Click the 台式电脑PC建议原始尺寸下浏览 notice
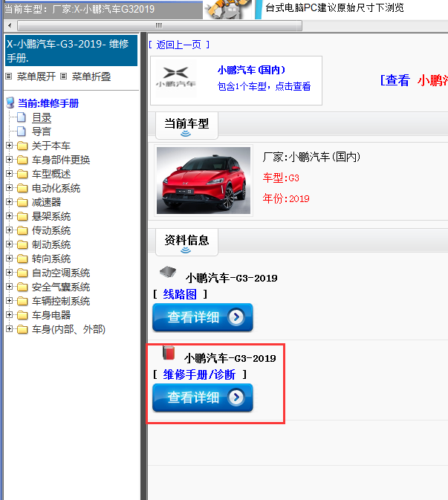 pos(334,7)
